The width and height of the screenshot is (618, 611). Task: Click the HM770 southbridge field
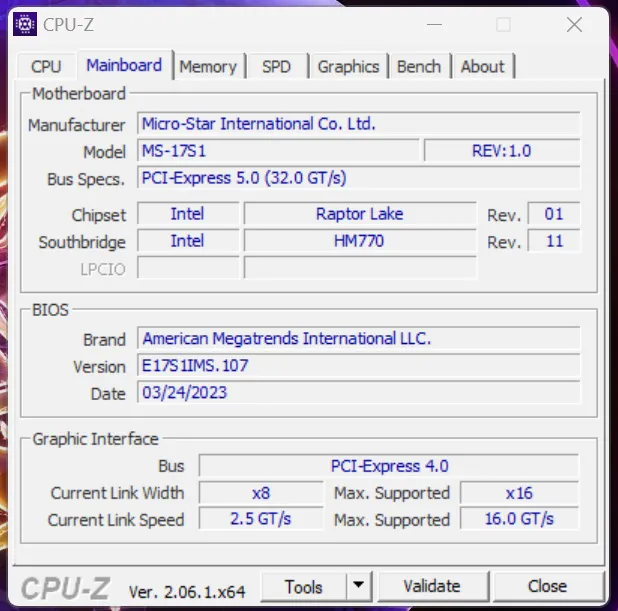pyautogui.click(x=360, y=240)
